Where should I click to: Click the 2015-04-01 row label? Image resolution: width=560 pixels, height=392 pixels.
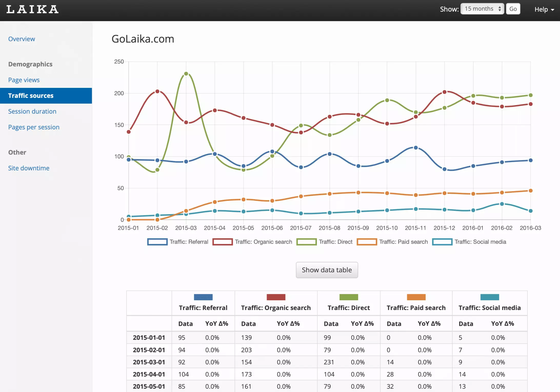click(x=149, y=374)
